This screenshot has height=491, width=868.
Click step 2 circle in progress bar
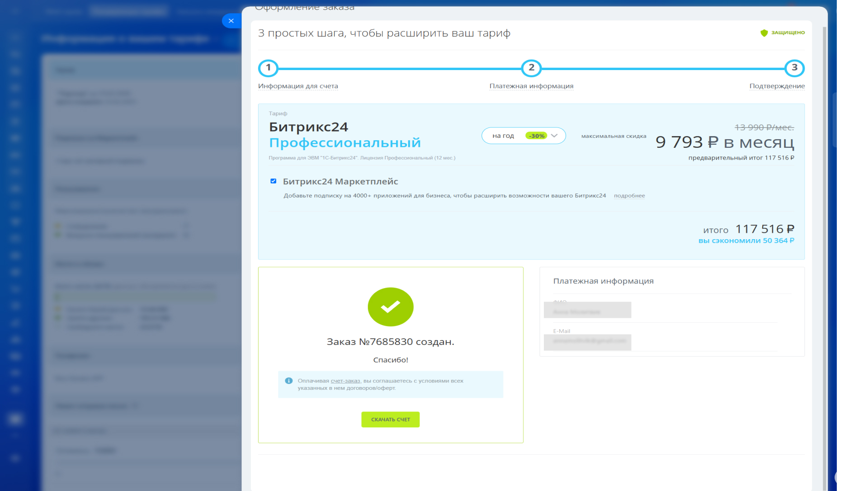click(x=531, y=68)
